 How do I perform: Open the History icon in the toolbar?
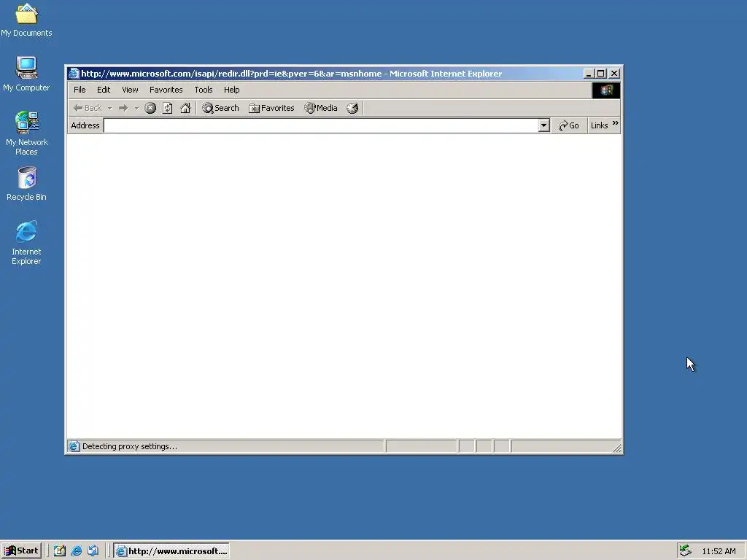click(352, 108)
